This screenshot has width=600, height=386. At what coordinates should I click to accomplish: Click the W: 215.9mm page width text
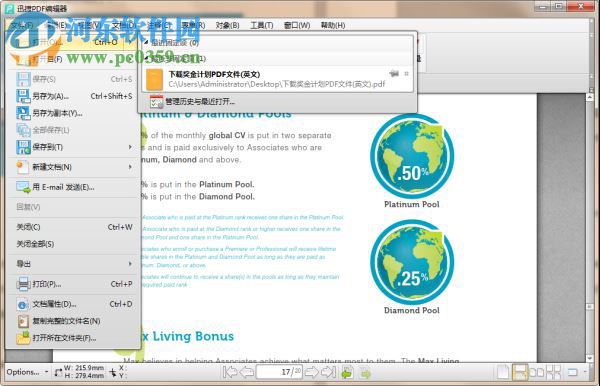[84, 368]
